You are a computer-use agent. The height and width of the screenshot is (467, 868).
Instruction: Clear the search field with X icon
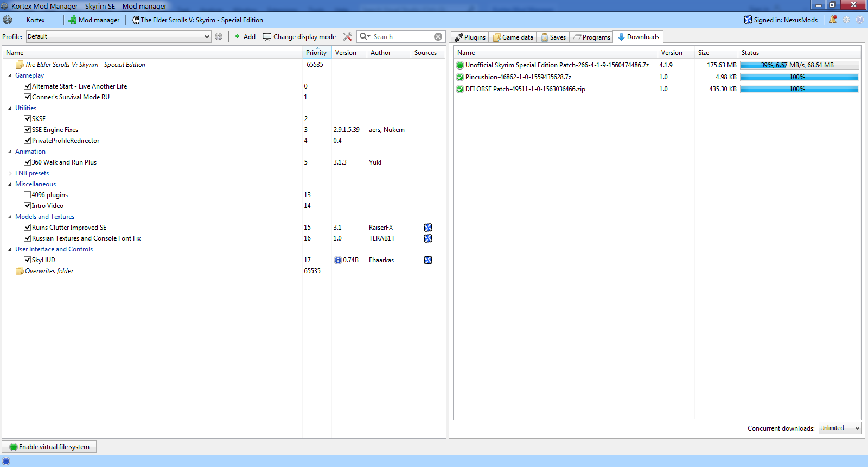tap(438, 36)
